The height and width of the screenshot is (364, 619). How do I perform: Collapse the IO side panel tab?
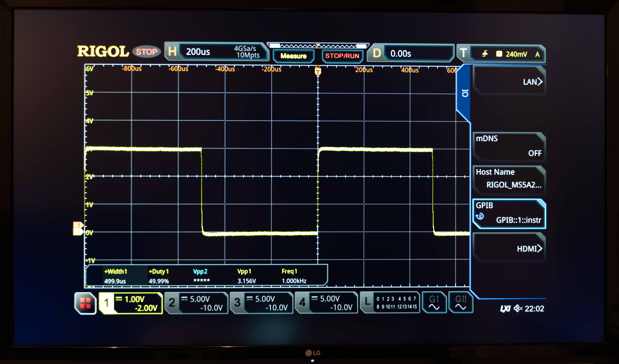(x=464, y=93)
